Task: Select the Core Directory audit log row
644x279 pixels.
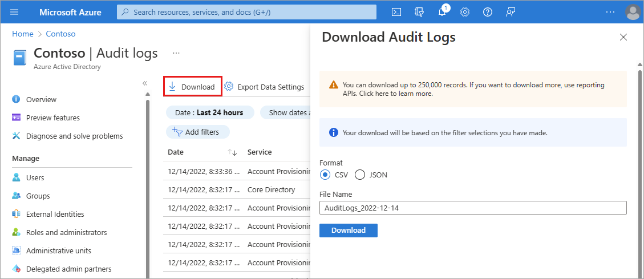Action: (237, 190)
